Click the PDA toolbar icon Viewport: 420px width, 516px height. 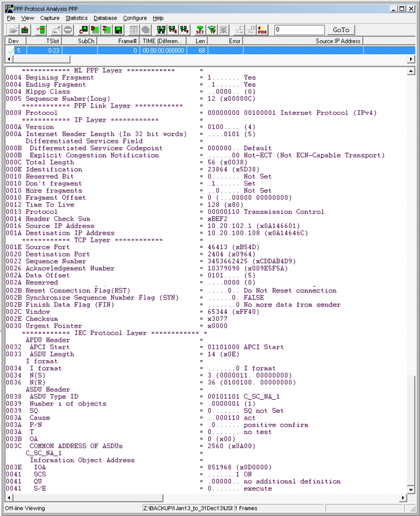point(262,30)
